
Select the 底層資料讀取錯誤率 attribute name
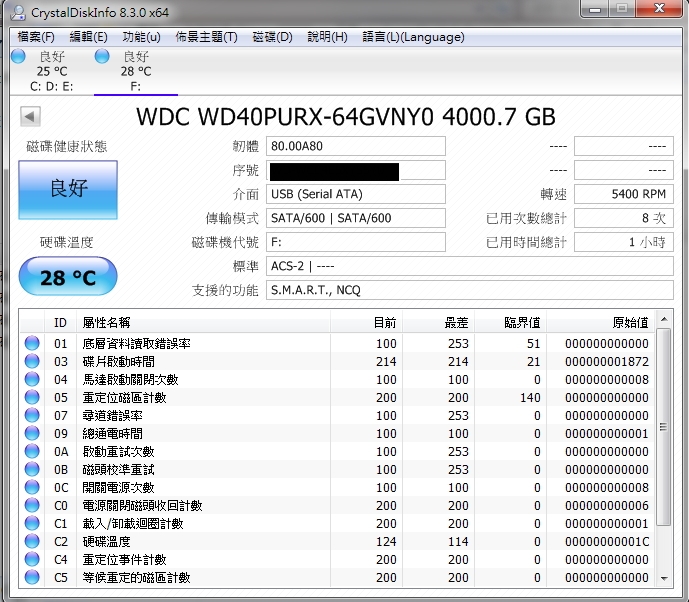click(136, 343)
